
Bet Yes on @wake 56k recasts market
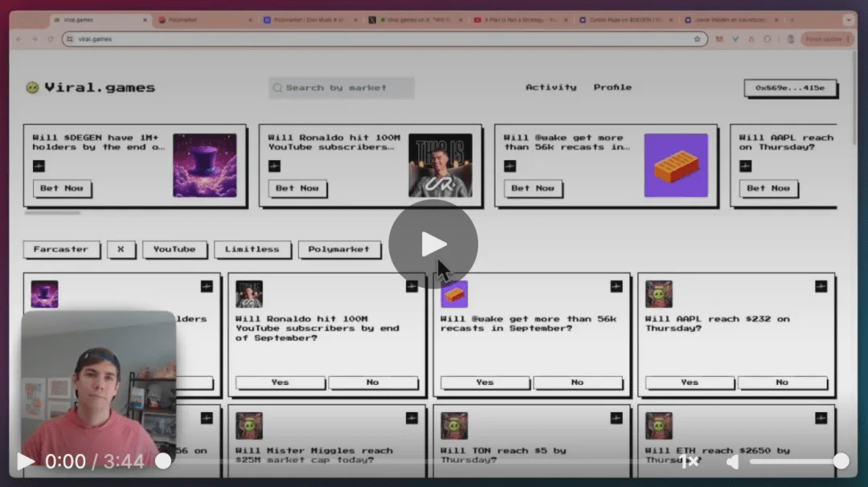click(x=485, y=383)
